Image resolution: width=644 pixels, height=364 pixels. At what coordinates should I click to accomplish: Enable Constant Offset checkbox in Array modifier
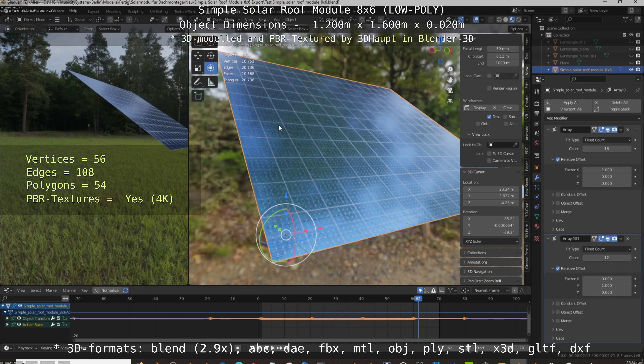(558, 195)
